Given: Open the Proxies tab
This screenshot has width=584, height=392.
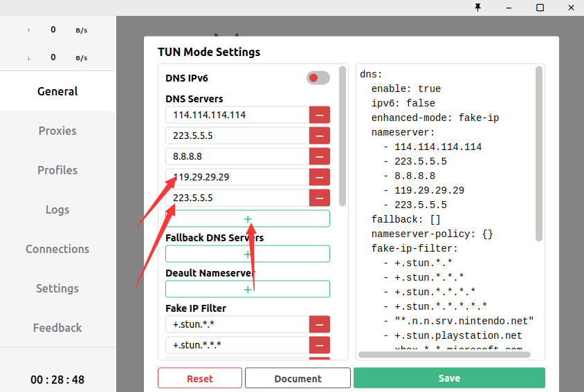Looking at the screenshot, I should 57,131.
